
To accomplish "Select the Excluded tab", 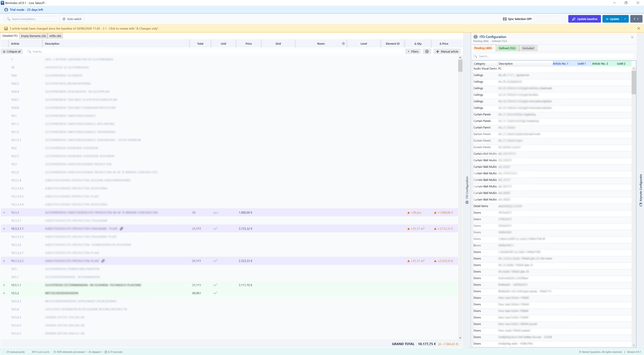I will 528,48.
